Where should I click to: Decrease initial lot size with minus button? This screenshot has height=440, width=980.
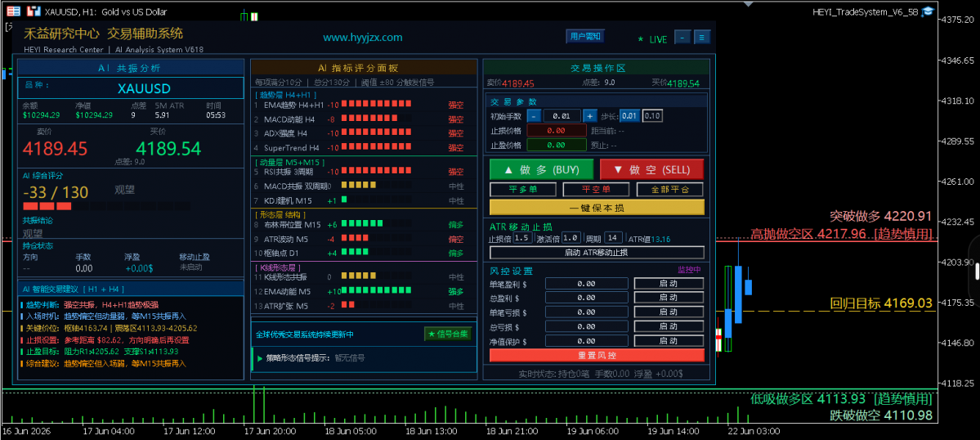click(x=534, y=115)
